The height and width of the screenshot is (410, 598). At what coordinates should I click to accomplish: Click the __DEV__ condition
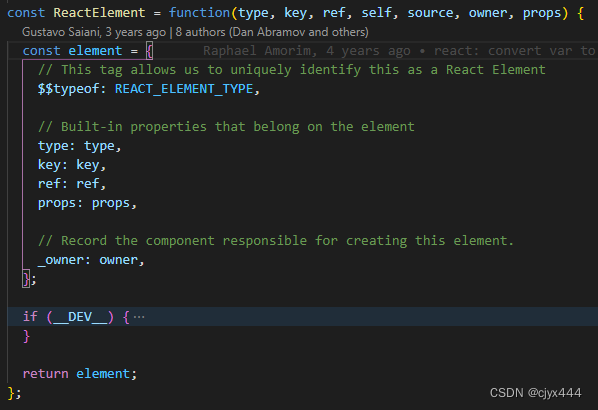click(80, 317)
